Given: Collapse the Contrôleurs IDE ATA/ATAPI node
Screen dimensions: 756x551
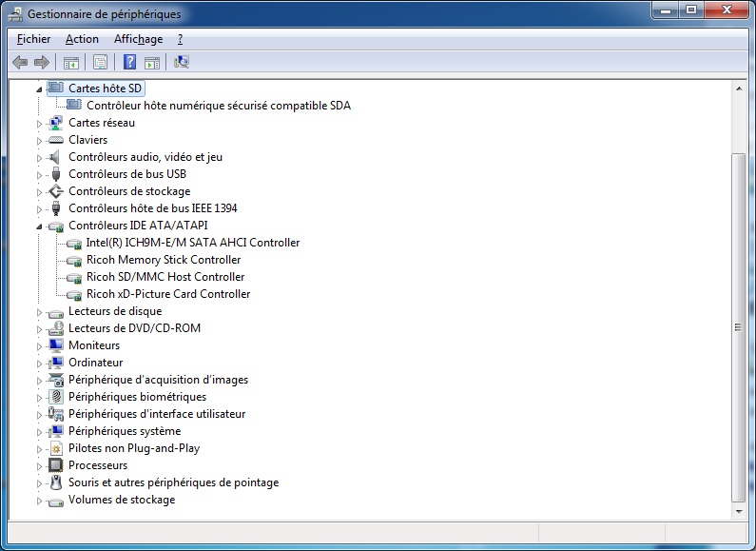Looking at the screenshot, I should tap(40, 226).
